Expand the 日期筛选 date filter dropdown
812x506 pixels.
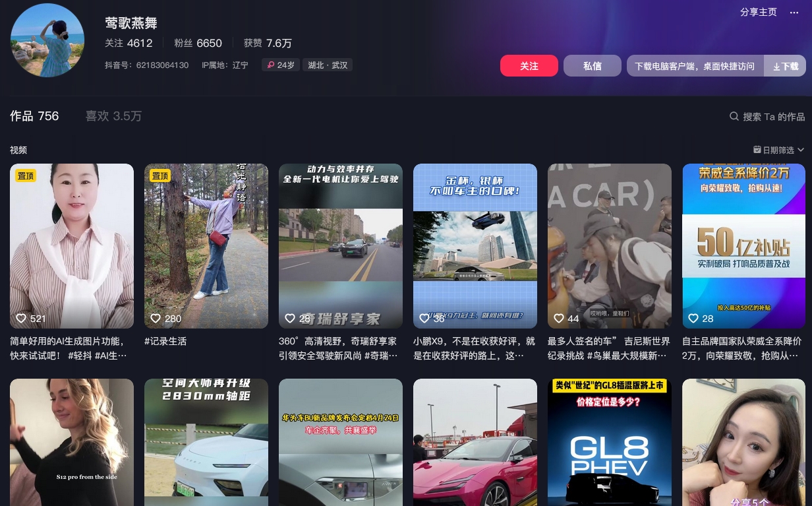[x=779, y=150]
